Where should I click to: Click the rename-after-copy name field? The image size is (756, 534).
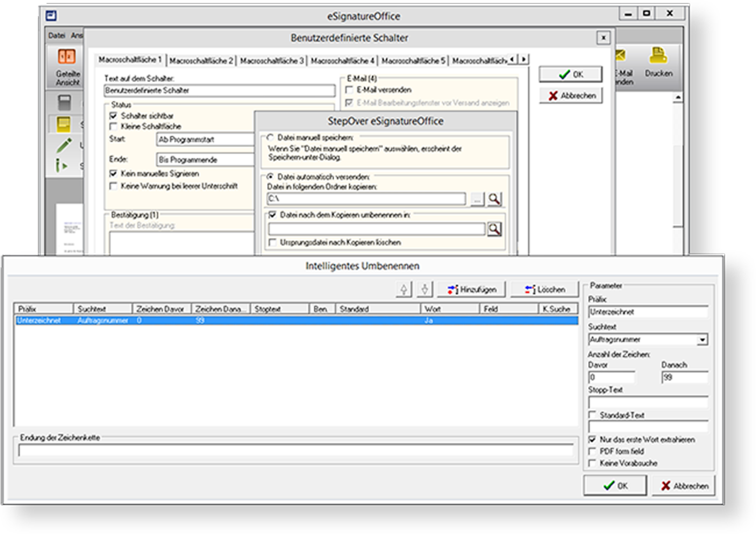pos(376,229)
